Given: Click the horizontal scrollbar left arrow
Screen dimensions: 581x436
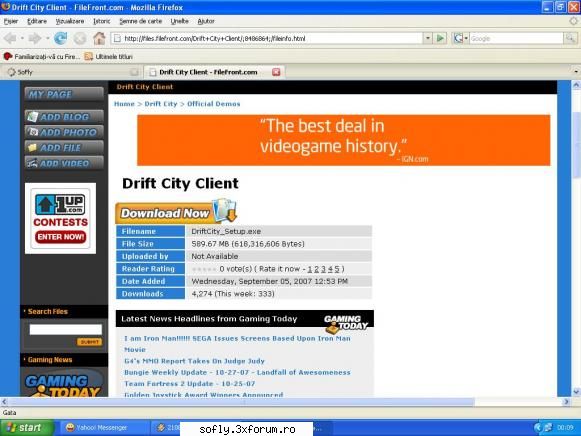Looking at the screenshot, I should coord(4,401).
